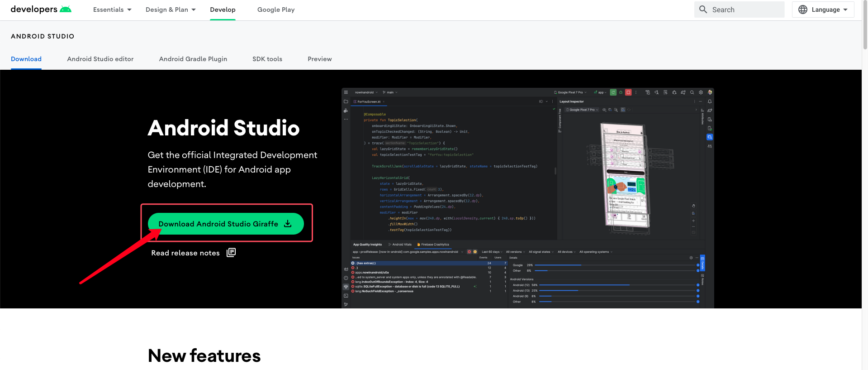Select the SDK tools tab

pyautogui.click(x=267, y=59)
